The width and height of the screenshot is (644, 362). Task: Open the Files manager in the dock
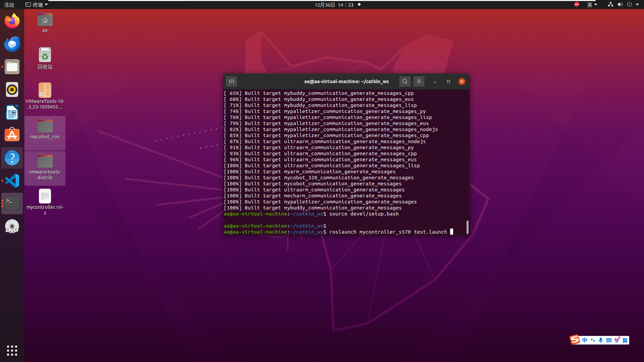click(12, 67)
